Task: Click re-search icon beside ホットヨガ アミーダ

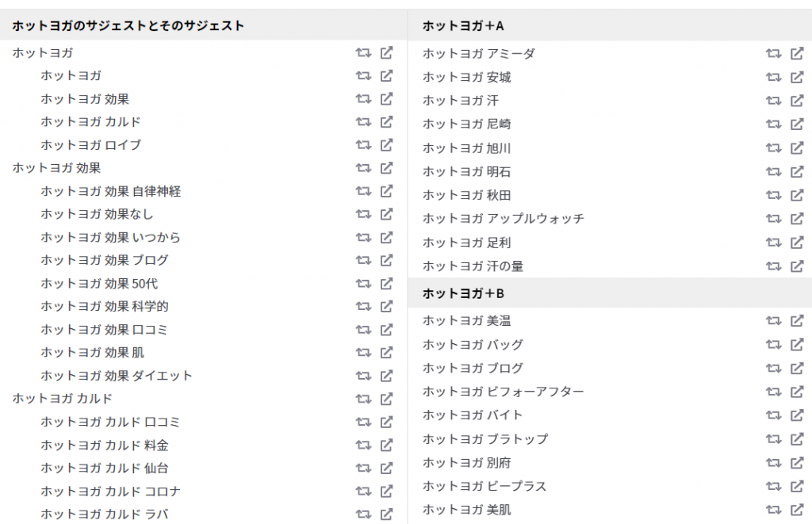Action: click(x=774, y=53)
